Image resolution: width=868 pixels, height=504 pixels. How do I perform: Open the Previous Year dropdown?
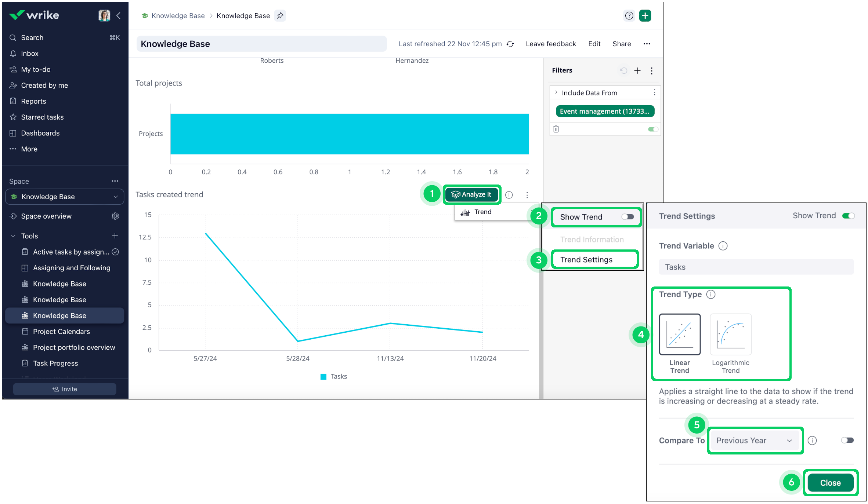point(754,441)
